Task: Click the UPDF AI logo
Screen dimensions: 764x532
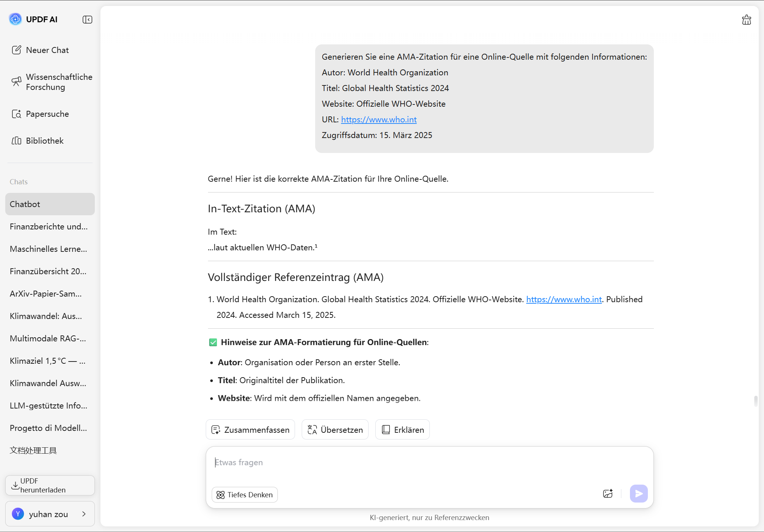Action: pos(15,19)
